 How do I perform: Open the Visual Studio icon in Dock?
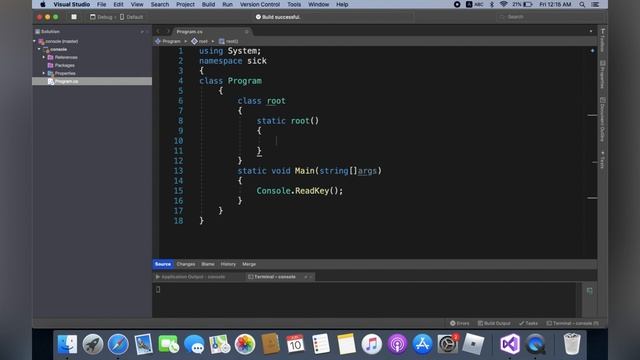tap(510, 344)
